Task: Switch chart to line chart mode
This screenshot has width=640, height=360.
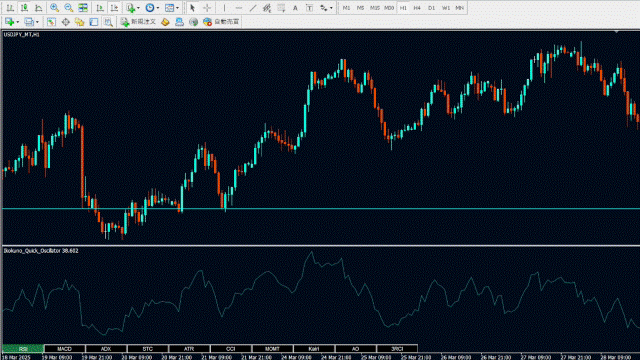Action: pos(38,8)
